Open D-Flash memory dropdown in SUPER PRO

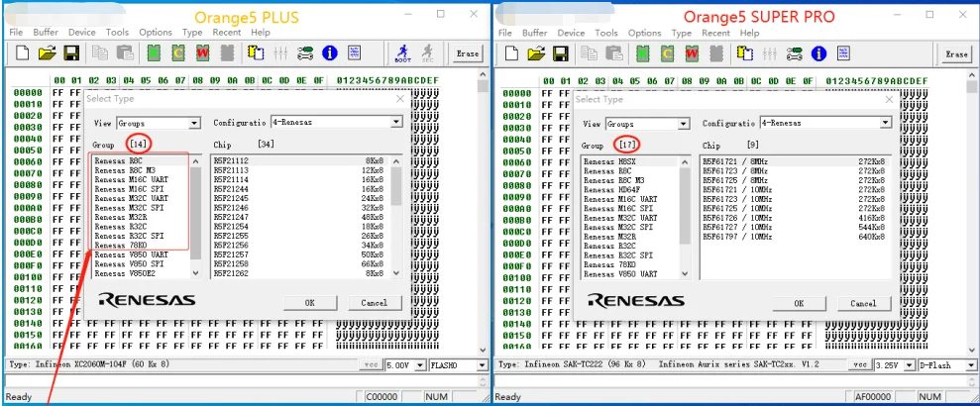click(x=971, y=365)
